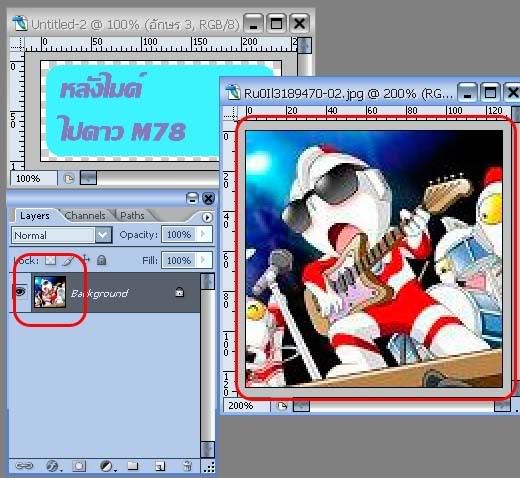Toggle Lock position icon

coord(85,260)
